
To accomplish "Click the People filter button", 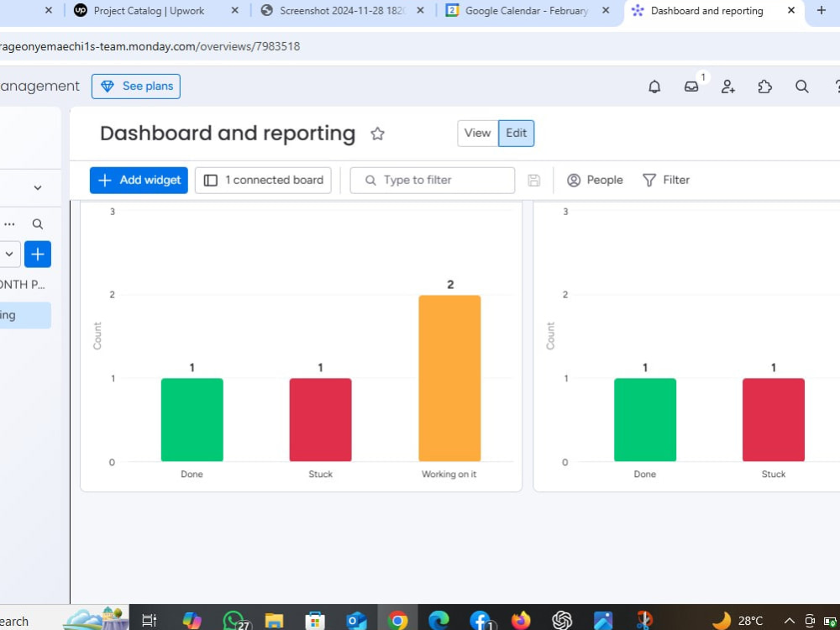I will (595, 180).
